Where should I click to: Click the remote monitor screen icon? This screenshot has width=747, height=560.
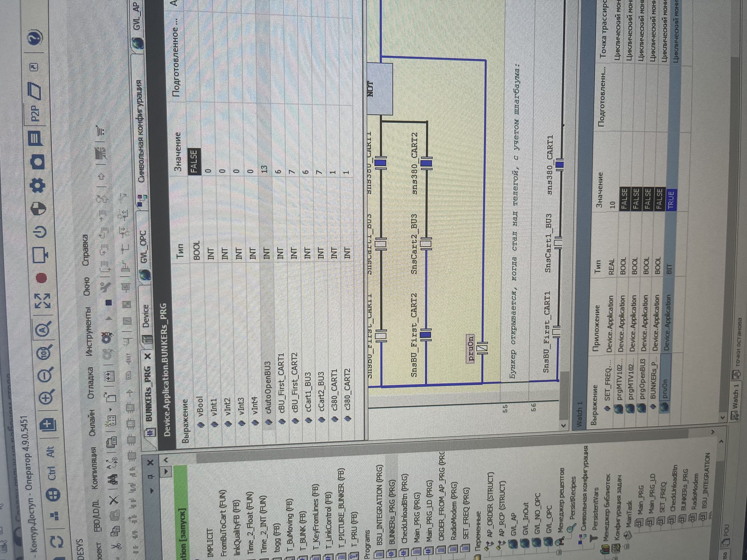(41, 255)
